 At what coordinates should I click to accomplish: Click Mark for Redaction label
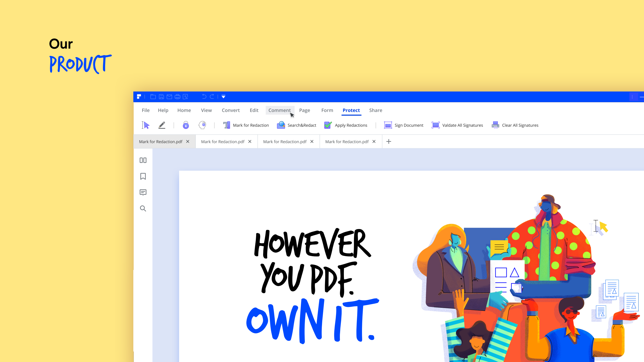click(x=251, y=125)
